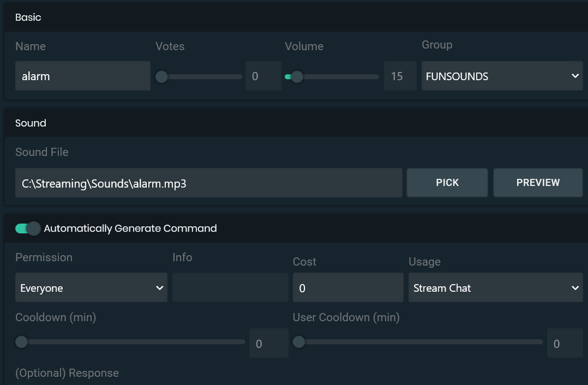The height and width of the screenshot is (385, 588).
Task: Click the Votes value box
Action: point(263,76)
